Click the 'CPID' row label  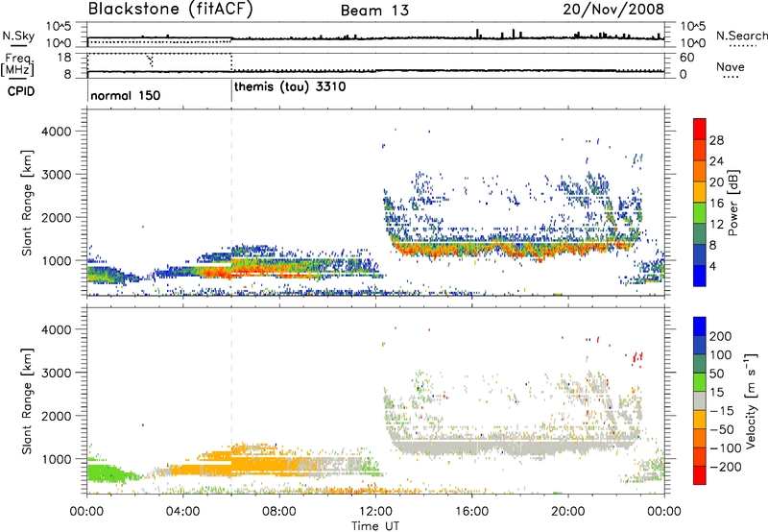21,91
